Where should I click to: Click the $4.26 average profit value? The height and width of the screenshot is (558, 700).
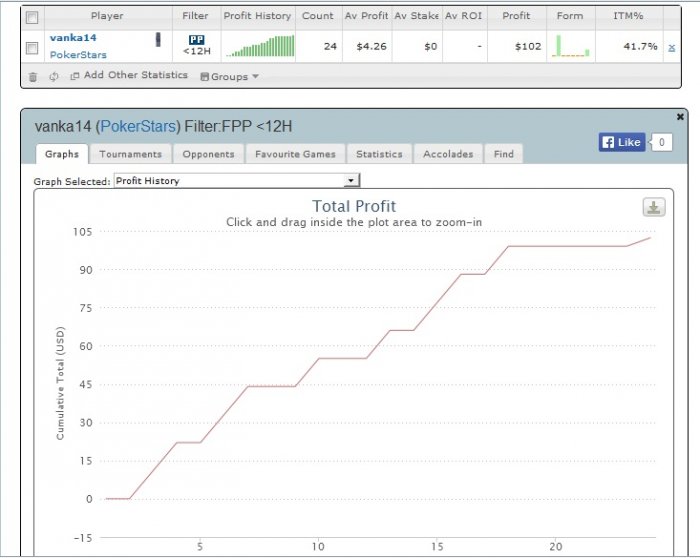coord(371,46)
